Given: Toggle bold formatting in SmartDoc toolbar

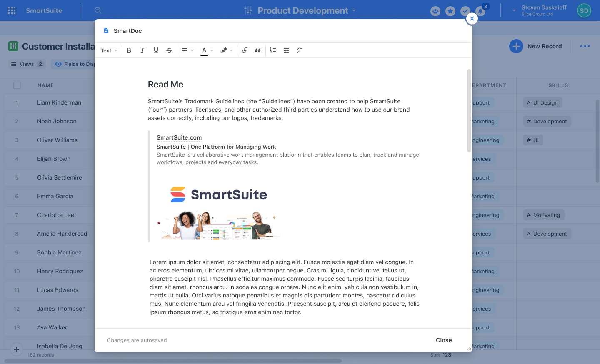Looking at the screenshot, I should pos(129,50).
